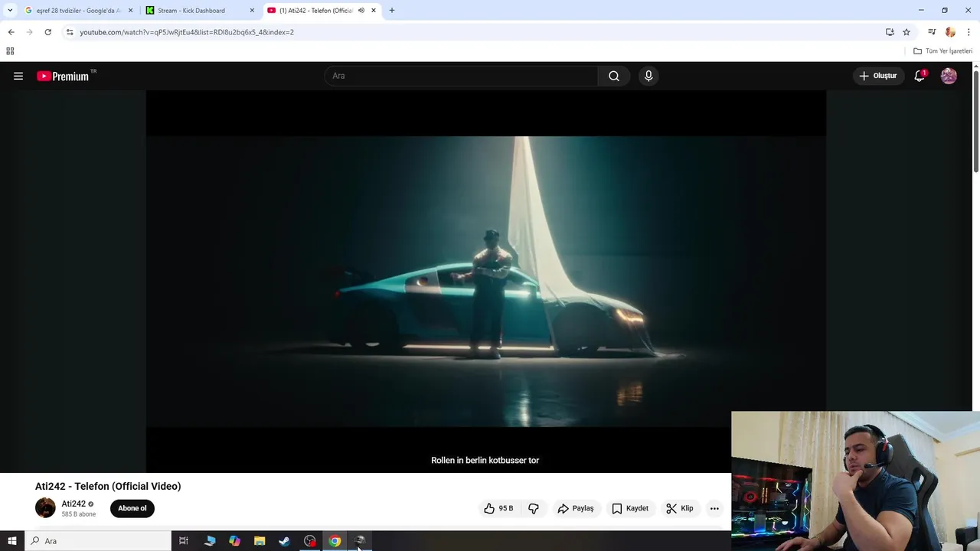980x551 pixels.
Task: Click the video player to pause
Action: click(x=485, y=281)
